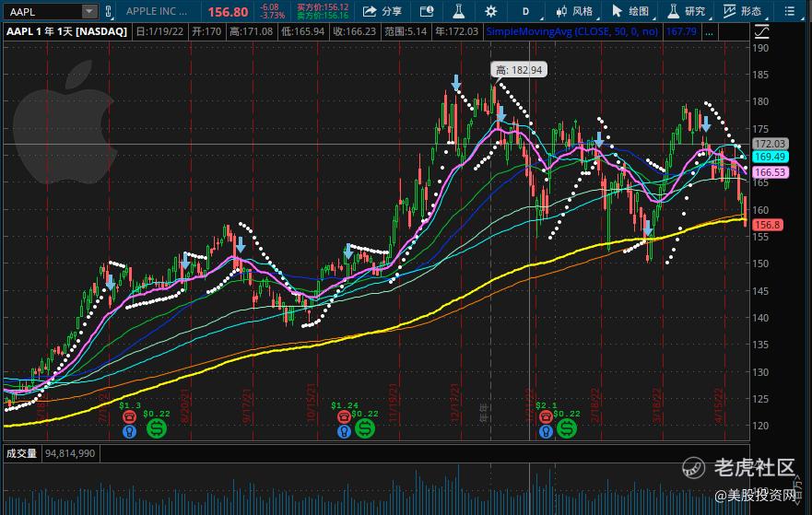This screenshot has width=812, height=515.
Task: Click the earnings phone icon under $1.24
Action: click(344, 416)
